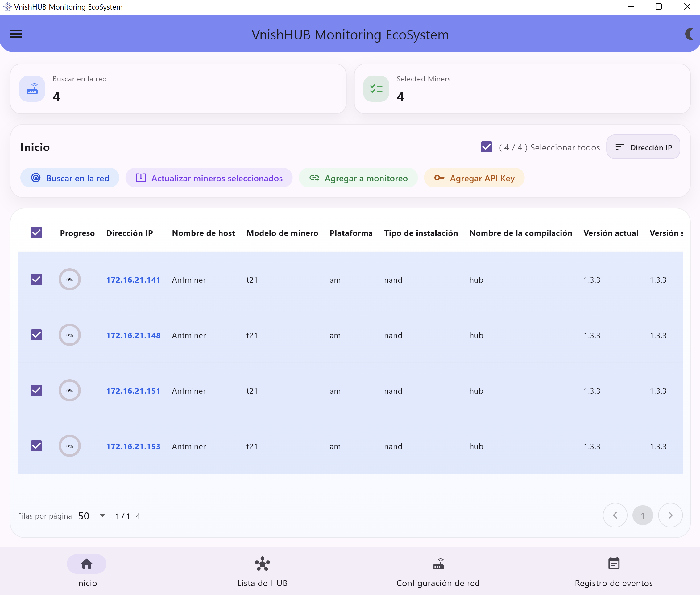Click the home icon in bottom navigation
This screenshot has width=700, height=595.
pos(87,564)
